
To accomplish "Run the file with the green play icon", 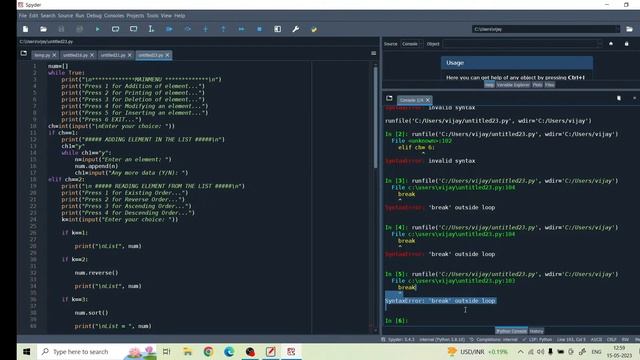I will click(x=97, y=29).
